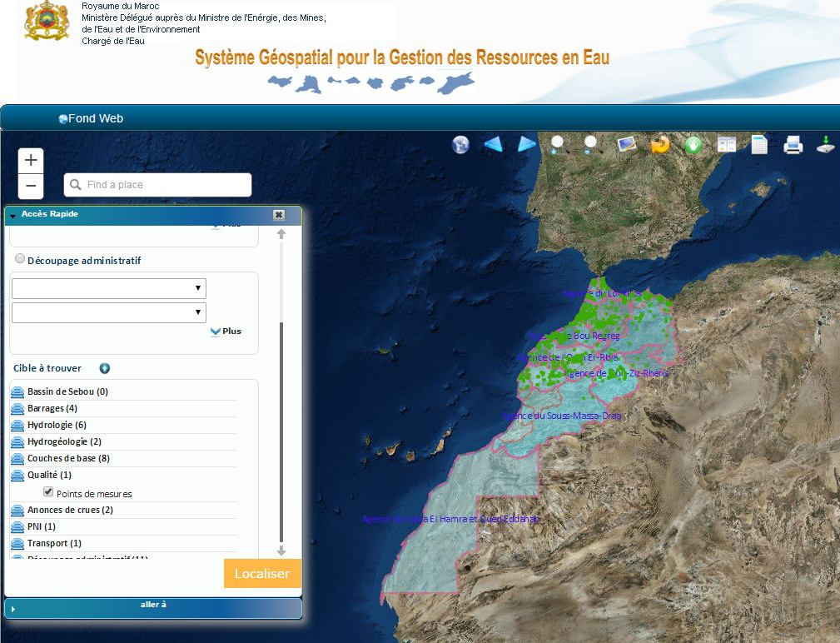
Task: Click the picture with pencil toolbar icon
Action: coord(627,144)
